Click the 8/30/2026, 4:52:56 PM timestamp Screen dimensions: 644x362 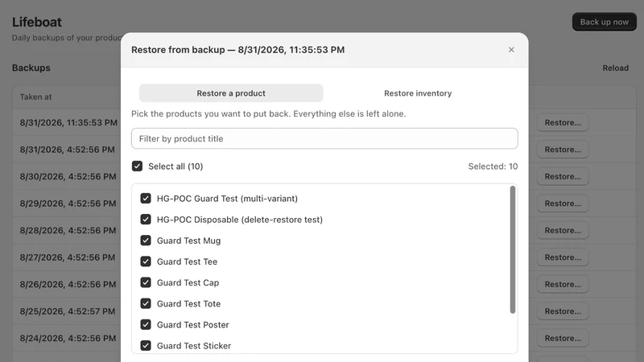coord(68,176)
